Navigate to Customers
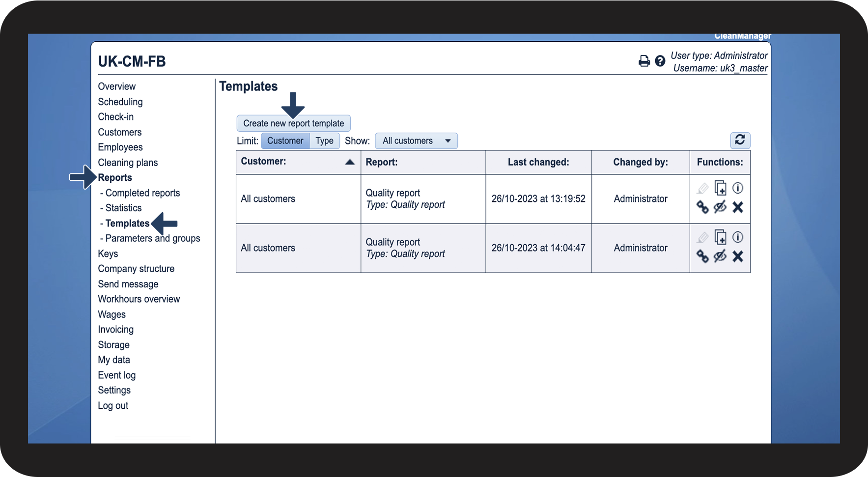 (x=119, y=132)
